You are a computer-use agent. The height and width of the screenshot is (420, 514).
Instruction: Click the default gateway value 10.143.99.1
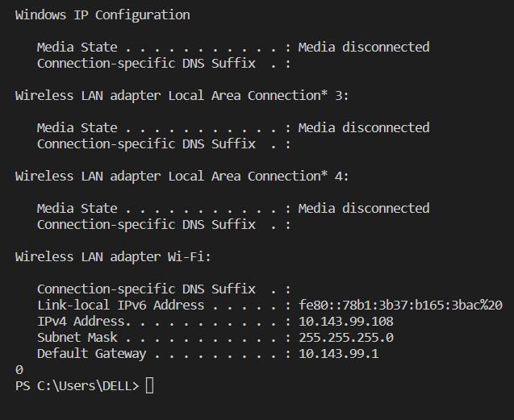pyautogui.click(x=338, y=353)
